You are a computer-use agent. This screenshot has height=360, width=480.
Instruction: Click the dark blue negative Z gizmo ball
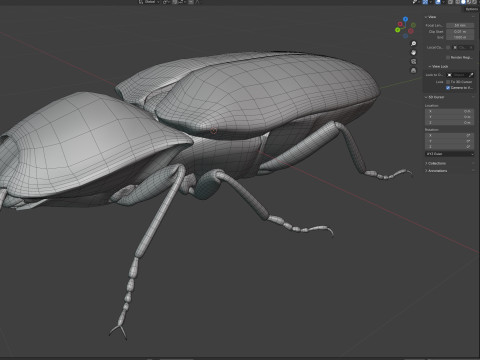[x=405, y=36]
